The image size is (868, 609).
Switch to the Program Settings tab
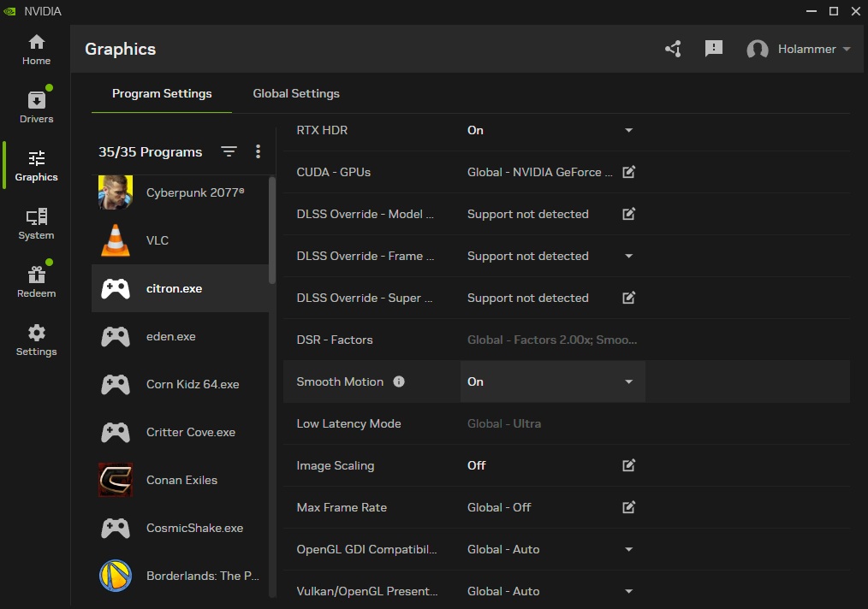(162, 93)
